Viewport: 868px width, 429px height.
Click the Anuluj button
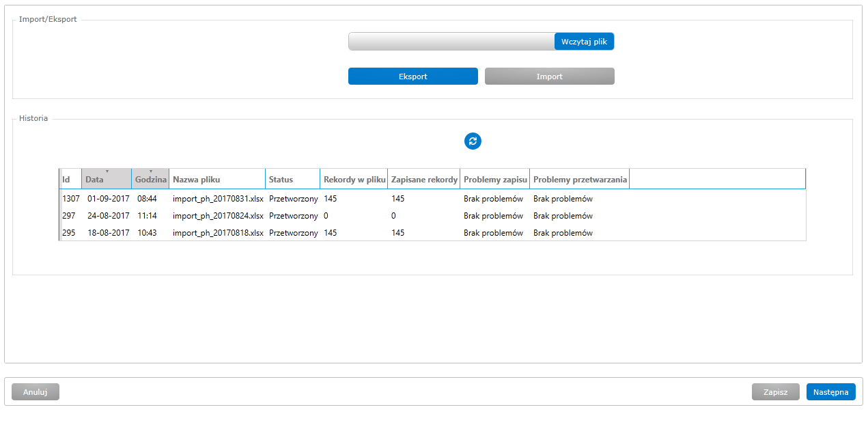click(x=36, y=392)
